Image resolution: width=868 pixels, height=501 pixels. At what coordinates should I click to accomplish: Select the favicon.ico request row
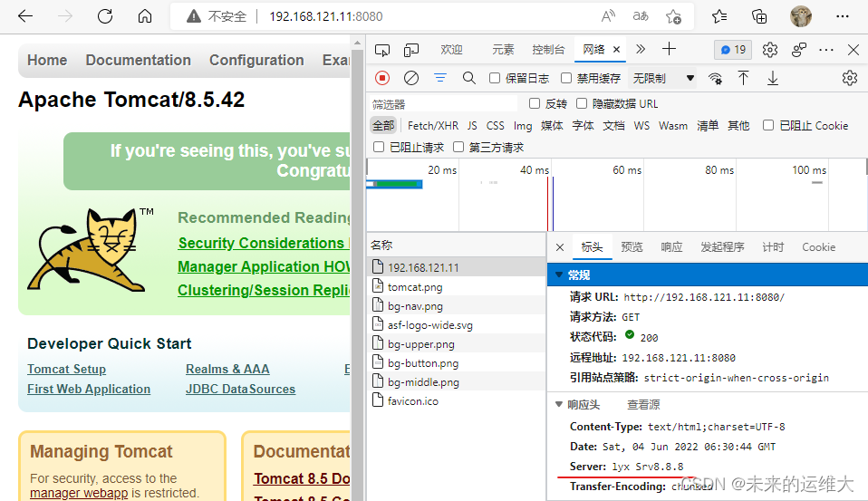(x=457, y=400)
